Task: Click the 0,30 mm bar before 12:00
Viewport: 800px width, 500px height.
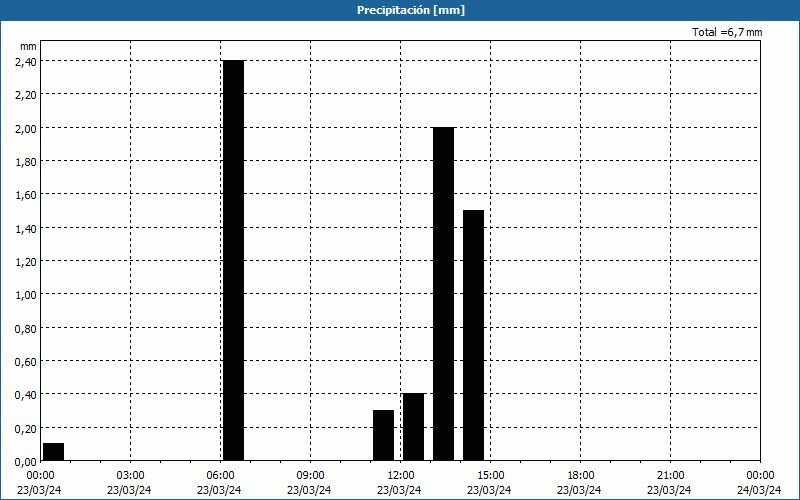Action: (384, 435)
